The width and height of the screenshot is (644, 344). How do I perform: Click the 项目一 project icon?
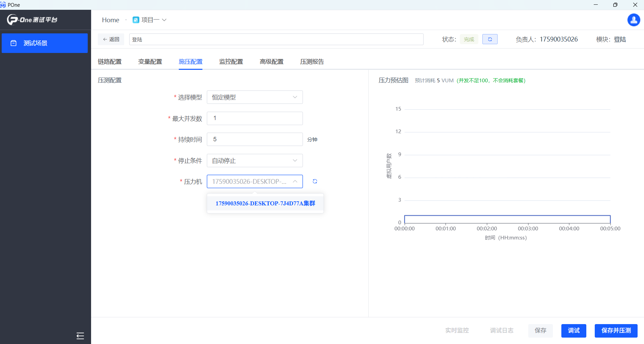(x=136, y=20)
